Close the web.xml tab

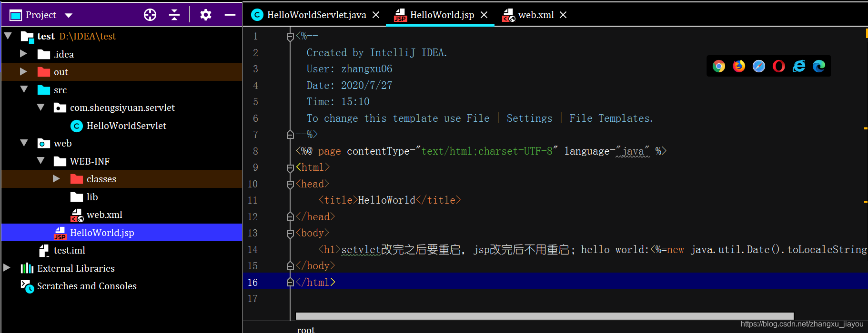(563, 15)
